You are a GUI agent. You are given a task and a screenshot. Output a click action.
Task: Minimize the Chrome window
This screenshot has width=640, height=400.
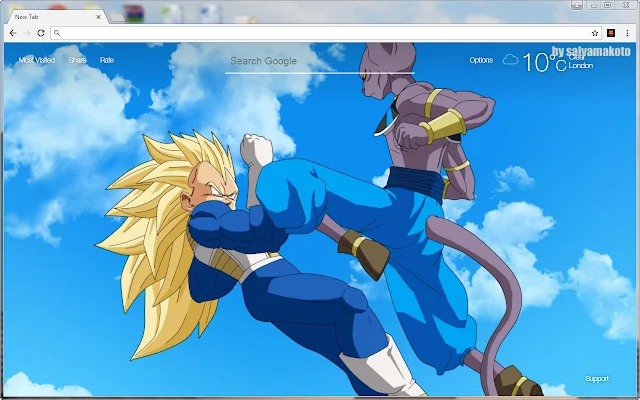[594, 5]
